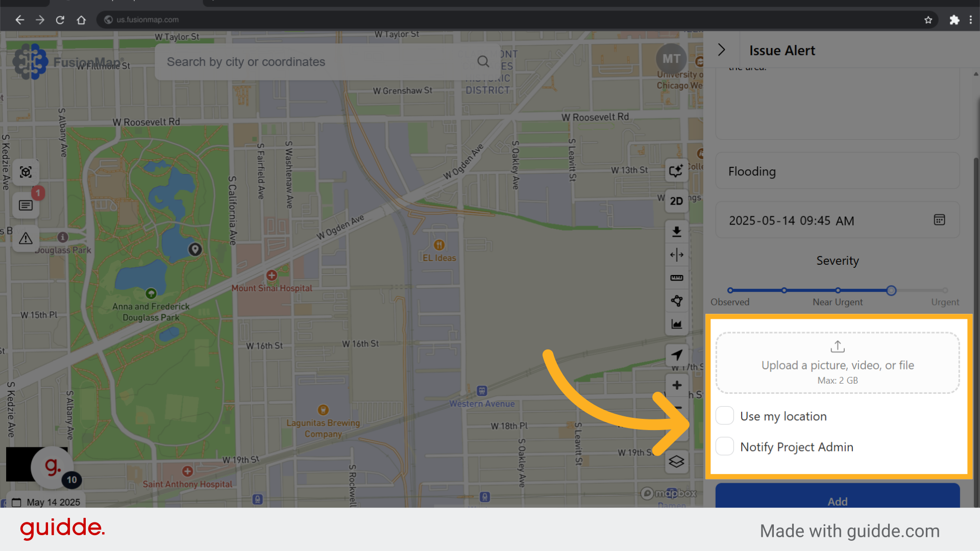Click the Saint Anthony Hospital marker
Image resolution: width=980 pixels, height=551 pixels.
click(187, 471)
